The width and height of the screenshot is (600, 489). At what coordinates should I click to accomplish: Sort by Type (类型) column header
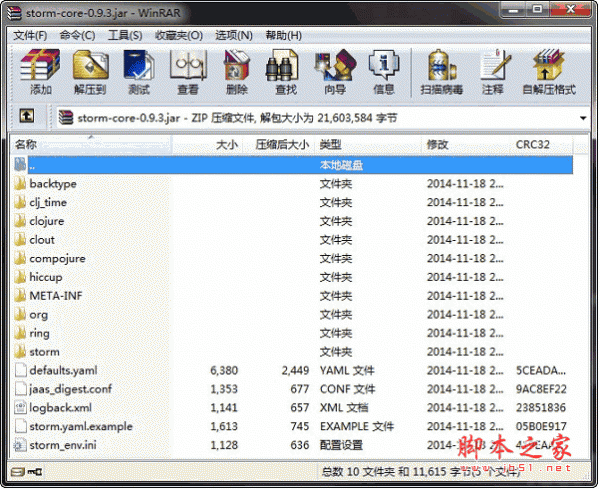coord(368,145)
